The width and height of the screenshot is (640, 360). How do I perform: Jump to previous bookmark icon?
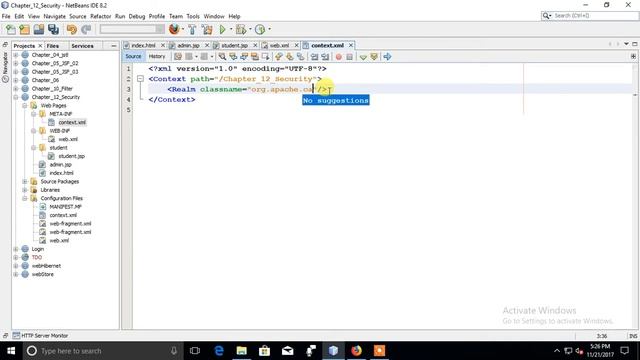click(x=279, y=57)
